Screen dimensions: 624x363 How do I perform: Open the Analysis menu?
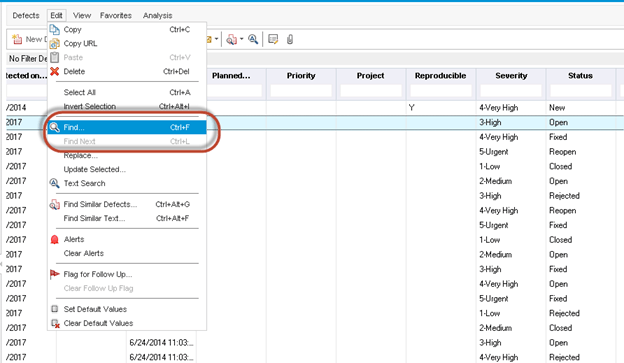(158, 16)
